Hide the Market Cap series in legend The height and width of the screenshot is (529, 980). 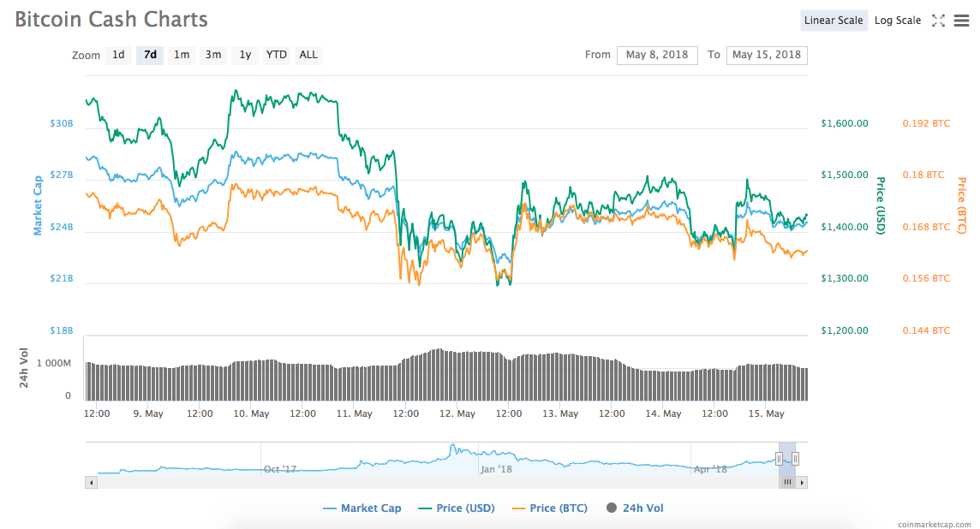(x=362, y=508)
